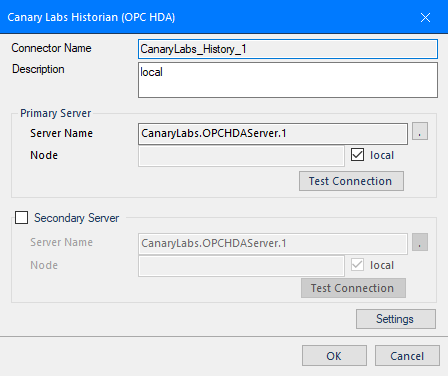Open the Settings dialog

[x=396, y=319]
